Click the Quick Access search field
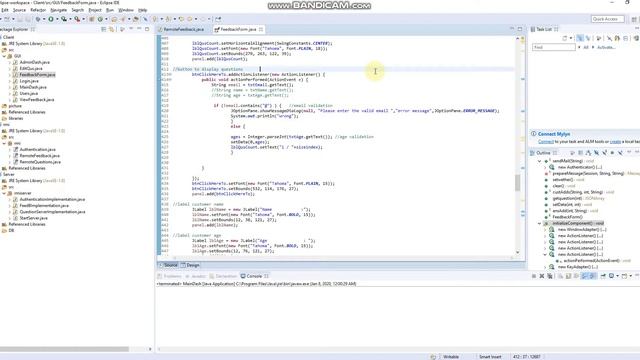Image resolution: width=640 pixels, height=360 pixels. point(607,19)
